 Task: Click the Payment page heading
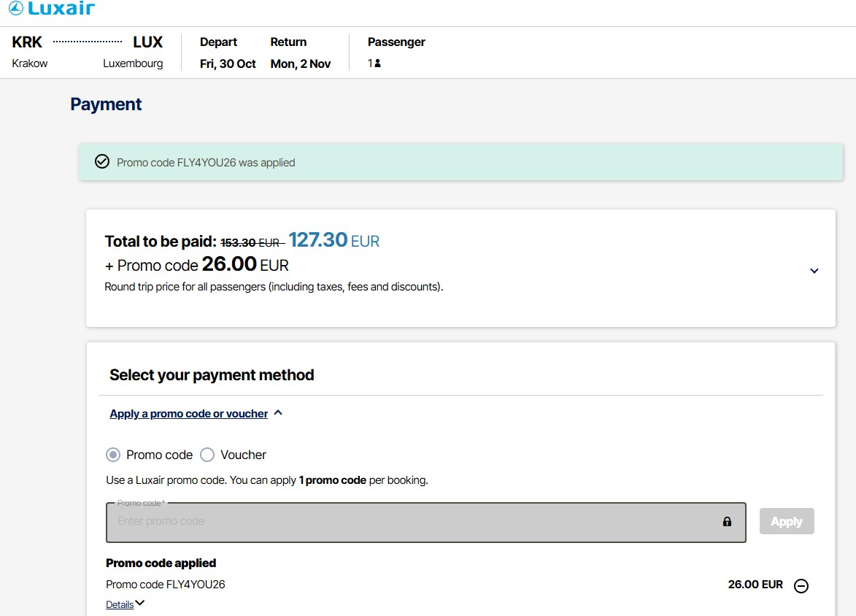[106, 104]
